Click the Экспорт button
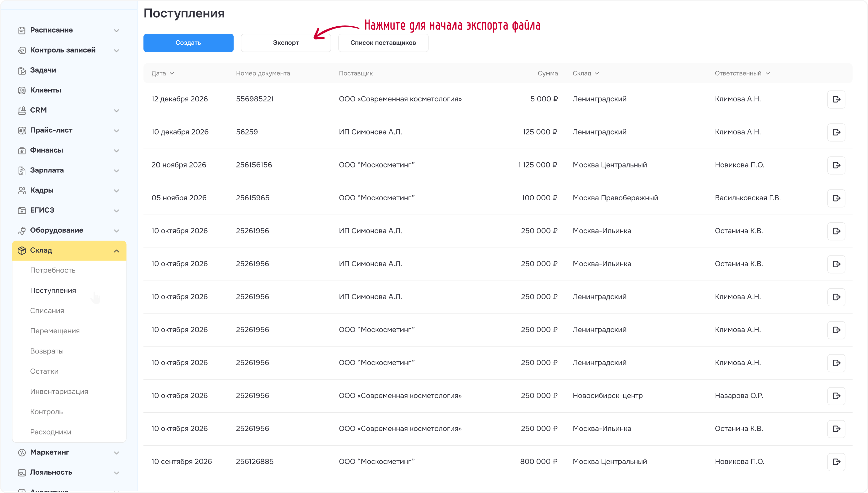This screenshot has height=493, width=868. coord(286,43)
